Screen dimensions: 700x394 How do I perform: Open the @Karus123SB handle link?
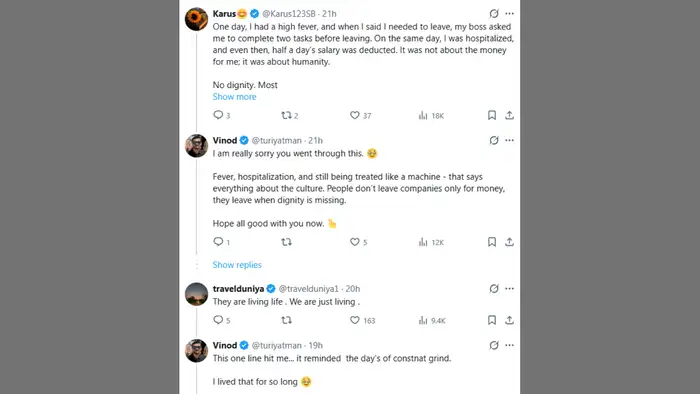tap(289, 14)
